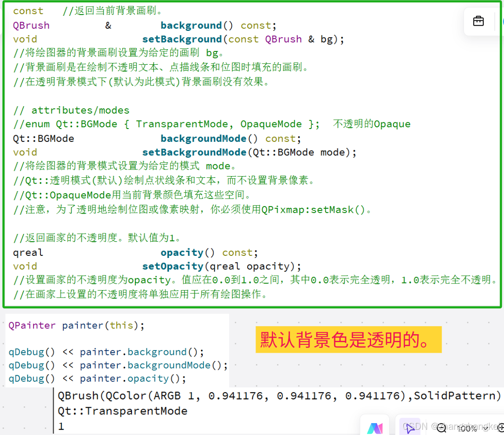Screen dimensions: 504x435
Task: Click the comment mentioning QPixmap:setMask()
Action: pyautogui.click(x=192, y=210)
